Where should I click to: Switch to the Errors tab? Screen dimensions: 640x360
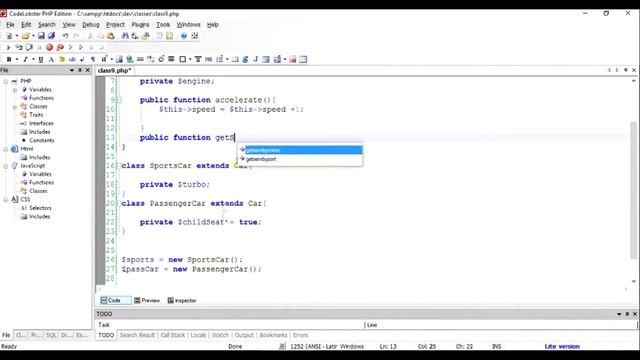(300, 335)
